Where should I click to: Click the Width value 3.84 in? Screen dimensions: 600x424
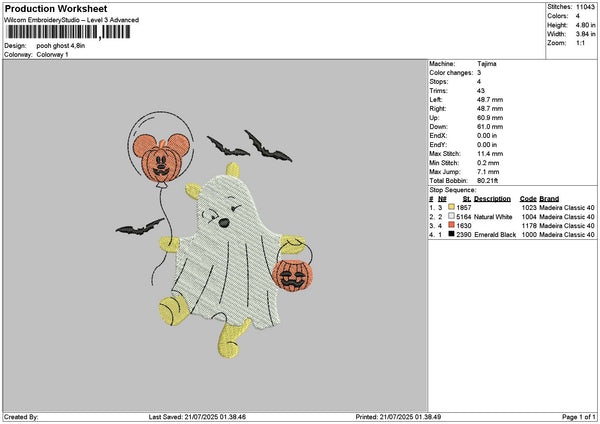click(x=585, y=34)
